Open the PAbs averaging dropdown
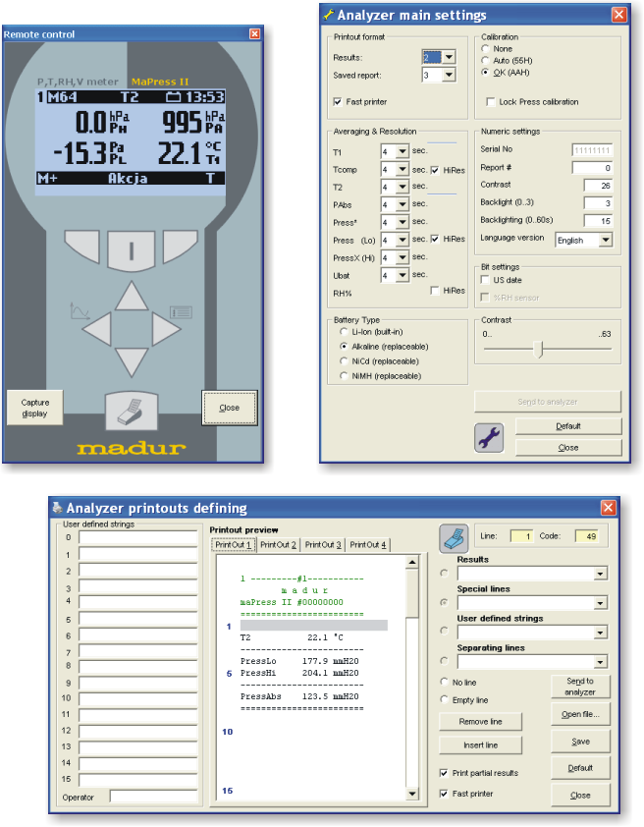Screen dimensions: 644x827 (x=402, y=204)
